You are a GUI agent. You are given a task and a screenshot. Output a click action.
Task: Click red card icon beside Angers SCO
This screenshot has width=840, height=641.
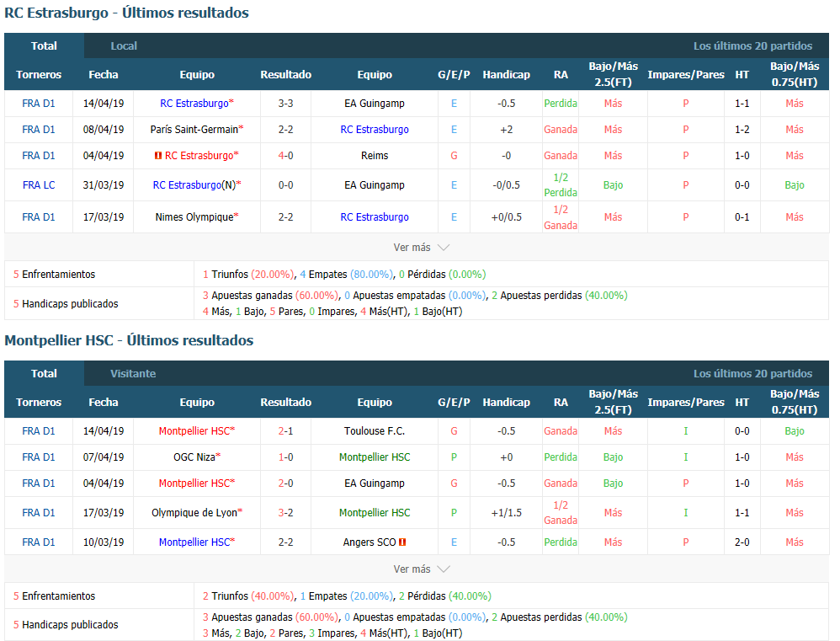[x=402, y=542]
